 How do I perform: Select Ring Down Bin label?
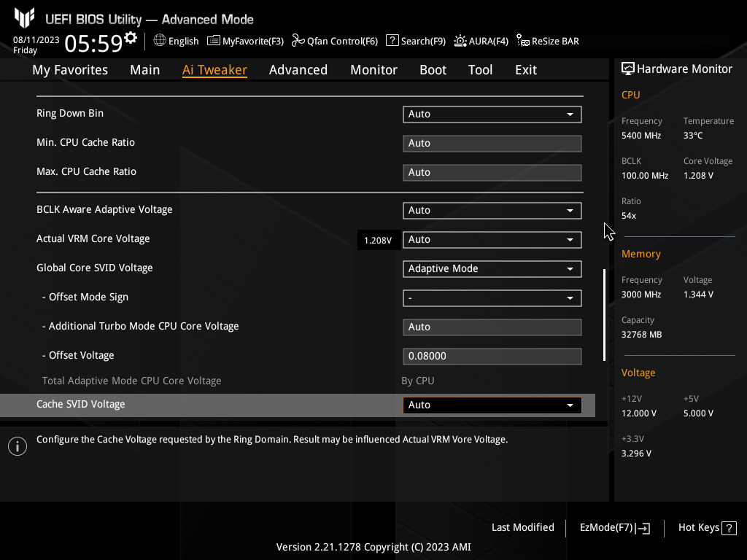[70, 113]
